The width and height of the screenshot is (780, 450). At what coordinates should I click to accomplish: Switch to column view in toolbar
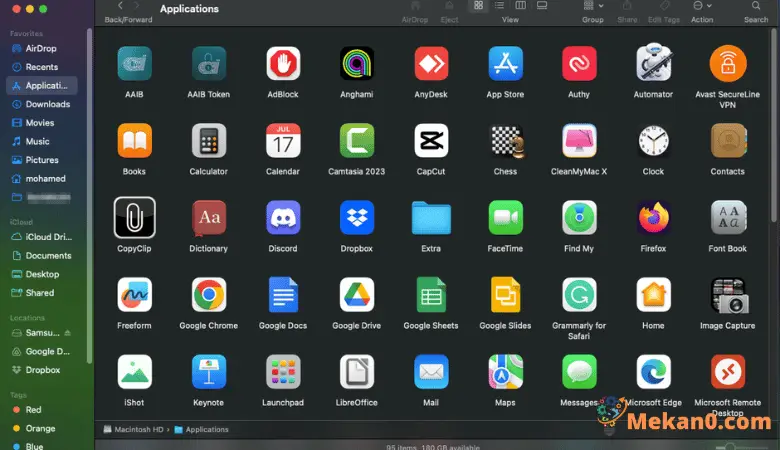tap(520, 5)
